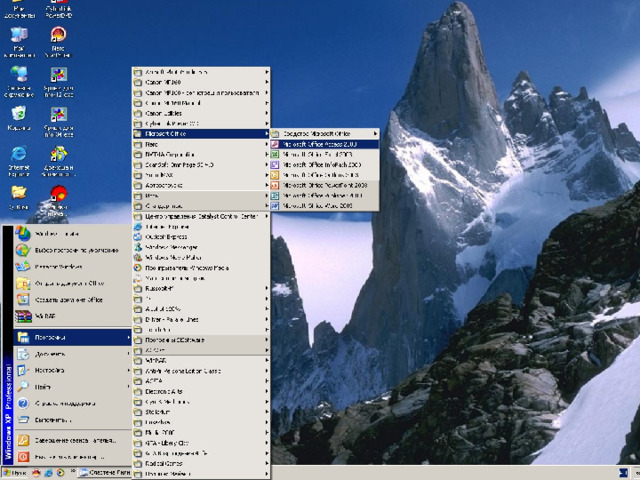Launch Microsoft Office PowerPoint 2003
The height and width of the screenshot is (480, 640).
(x=324, y=185)
